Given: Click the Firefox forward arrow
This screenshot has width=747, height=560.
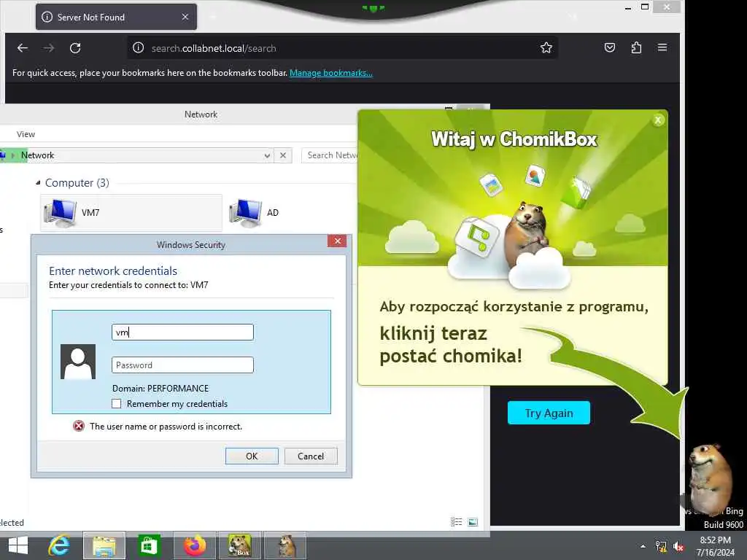Looking at the screenshot, I should [49, 48].
